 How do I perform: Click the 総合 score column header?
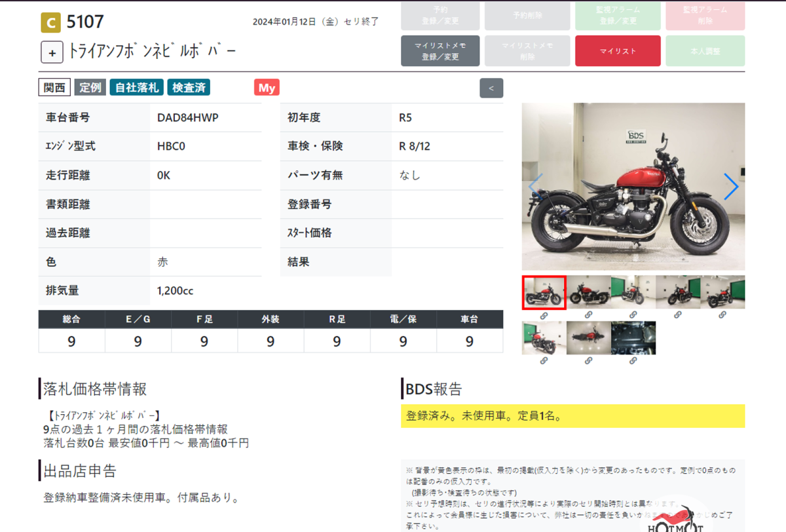click(x=71, y=319)
